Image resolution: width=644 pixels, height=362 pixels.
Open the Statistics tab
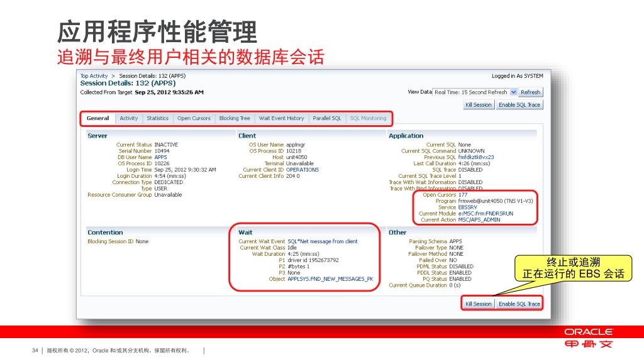[157, 118]
